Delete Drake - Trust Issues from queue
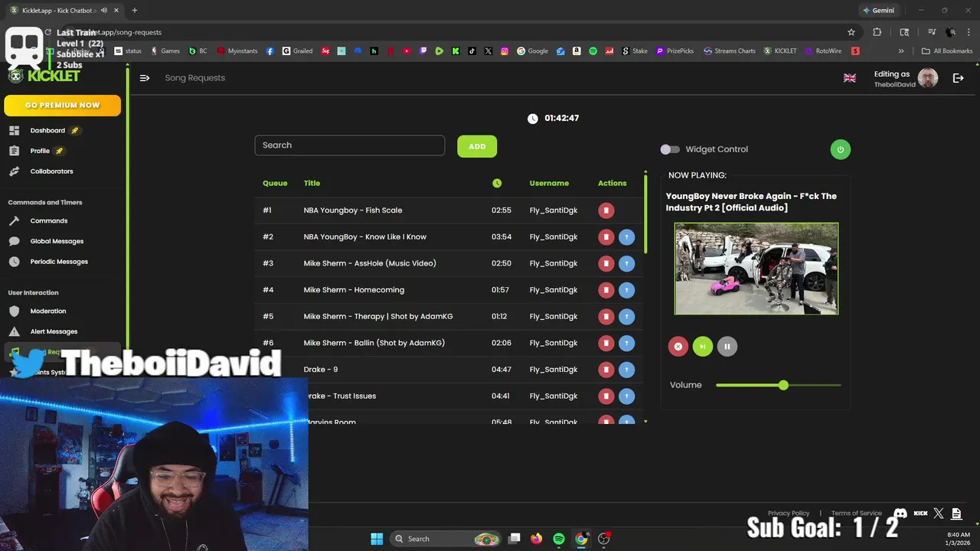The image size is (980, 551). (606, 396)
